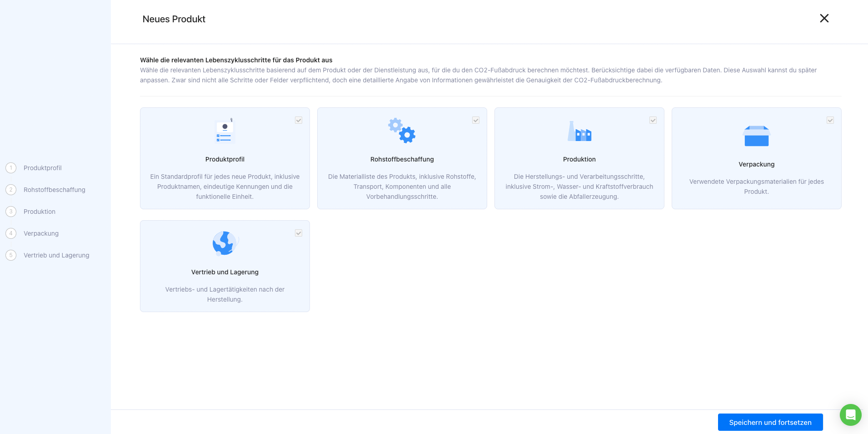Click the Vertrieb und Lagerung globe icon
The height and width of the screenshot is (434, 868).
tap(225, 243)
